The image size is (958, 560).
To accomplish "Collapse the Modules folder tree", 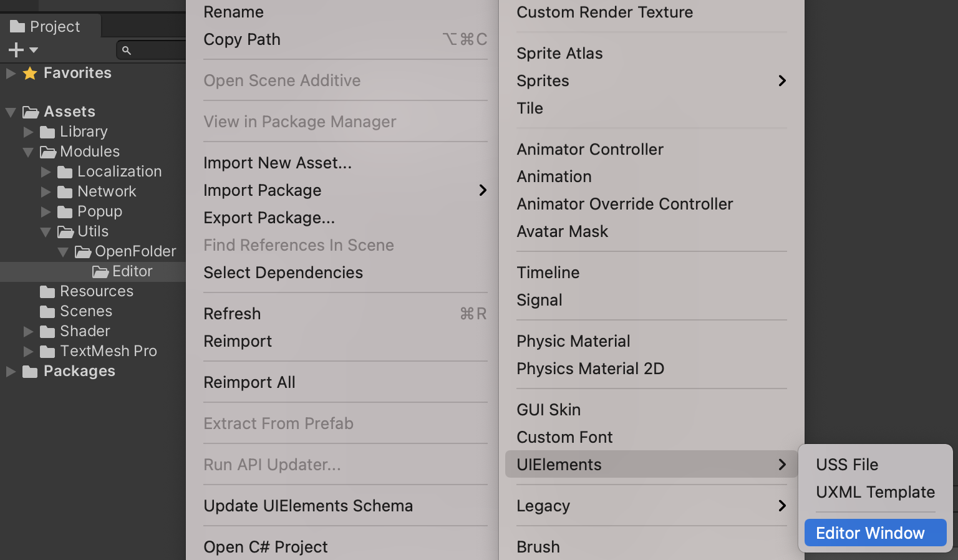I will (x=28, y=152).
